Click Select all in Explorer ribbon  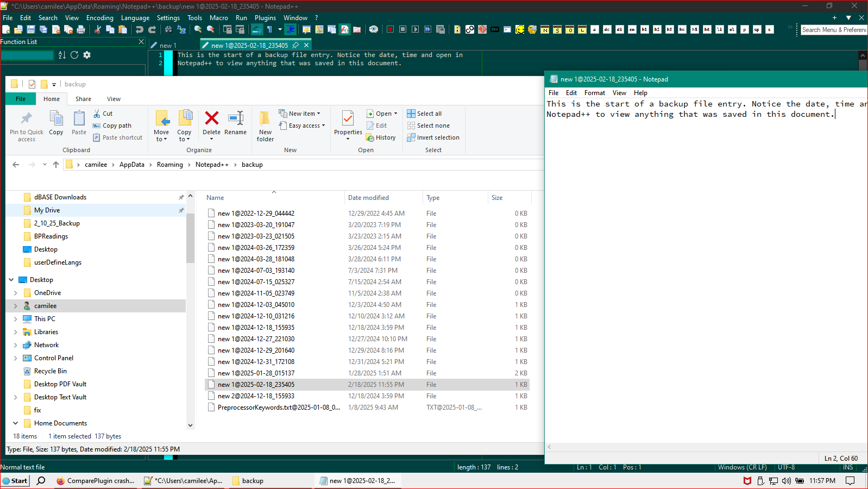424,114
